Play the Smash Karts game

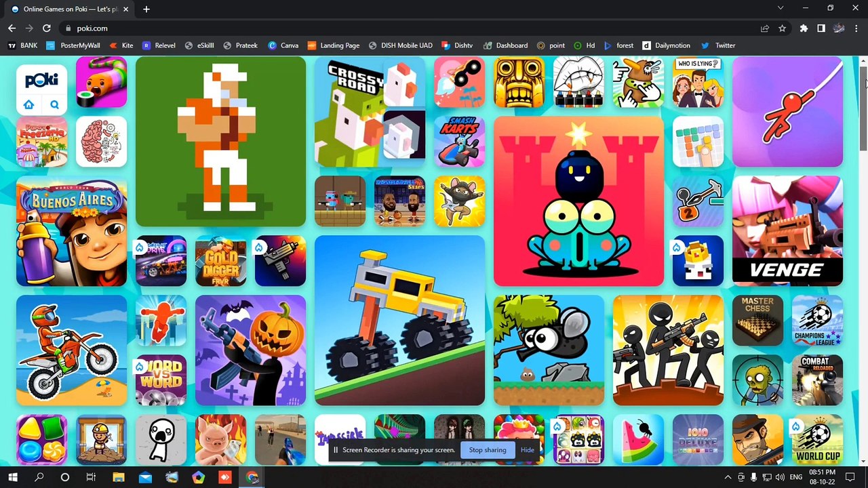(459, 142)
